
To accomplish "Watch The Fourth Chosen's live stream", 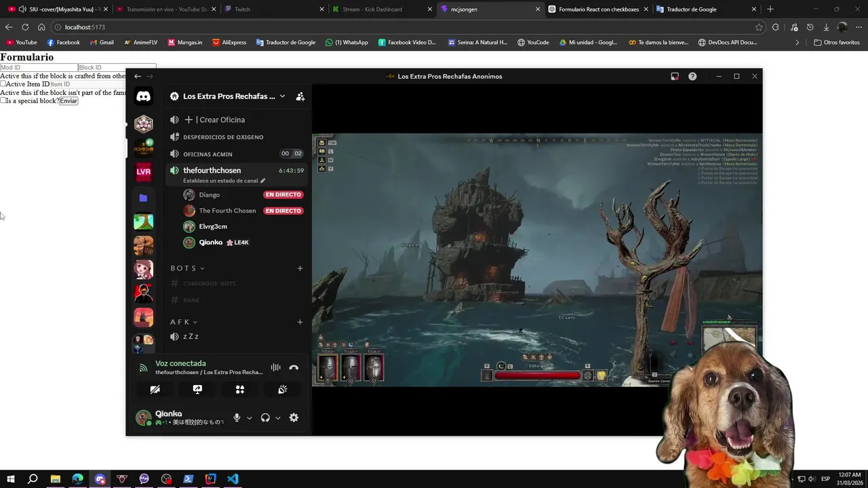I will [283, 211].
